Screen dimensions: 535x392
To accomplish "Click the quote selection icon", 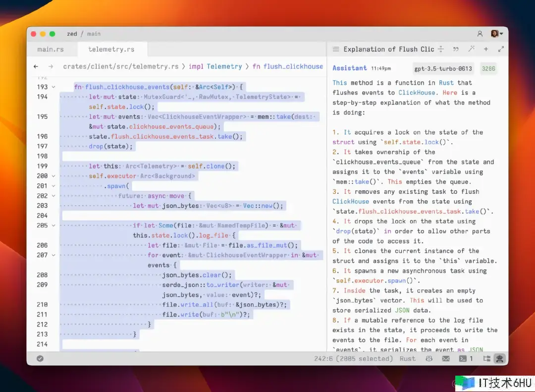I will tap(456, 49).
